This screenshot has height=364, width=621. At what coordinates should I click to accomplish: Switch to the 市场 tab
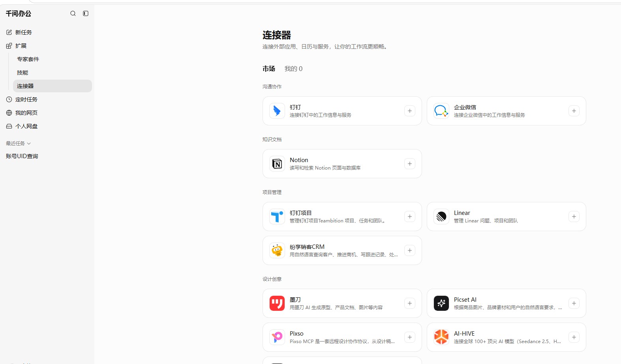point(269,69)
